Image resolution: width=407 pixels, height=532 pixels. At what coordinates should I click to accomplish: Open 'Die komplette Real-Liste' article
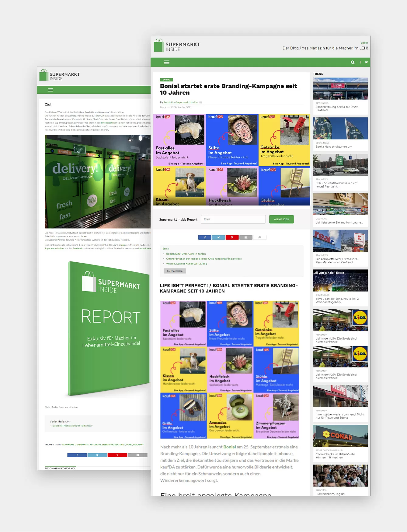pyautogui.click(x=337, y=261)
